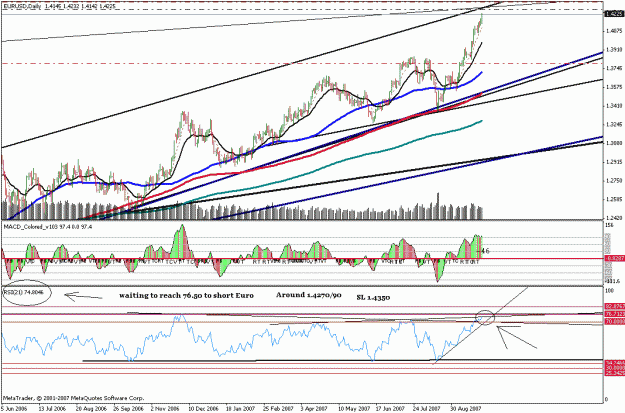Select the RSI(21) 74.8046 indicator label
This screenshot has width=625, height=413.
coord(23,292)
